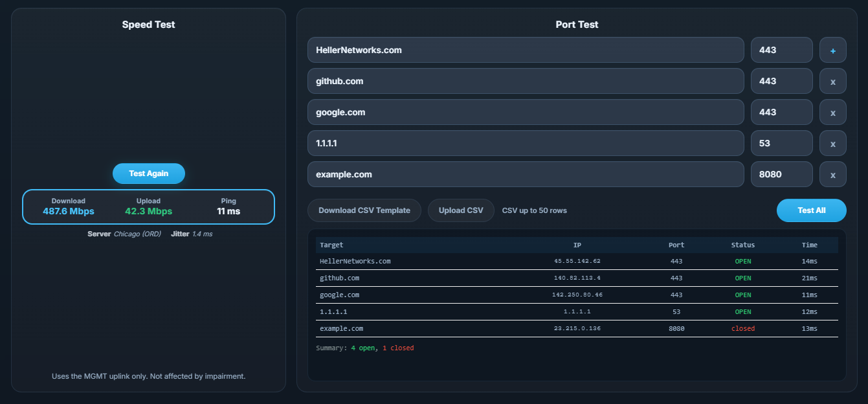Change the port 53 input field
The width and height of the screenshot is (868, 404).
(x=782, y=143)
